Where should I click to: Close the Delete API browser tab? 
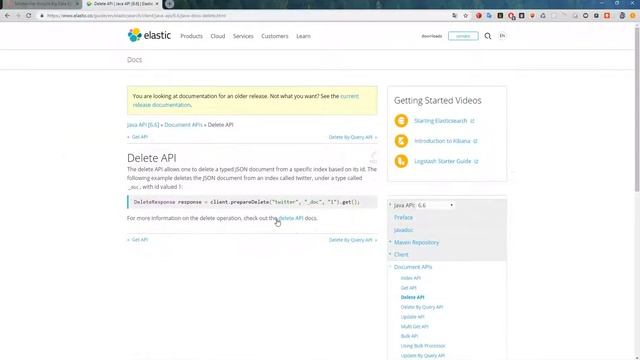coord(157,4)
